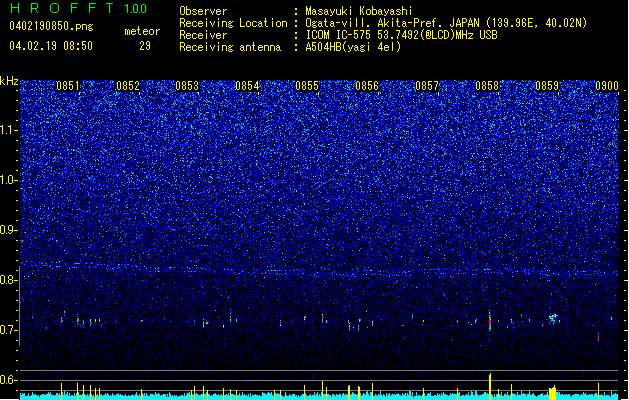629x400 pixels.
Task: Click the kHz axis unit label
Action: [9, 81]
